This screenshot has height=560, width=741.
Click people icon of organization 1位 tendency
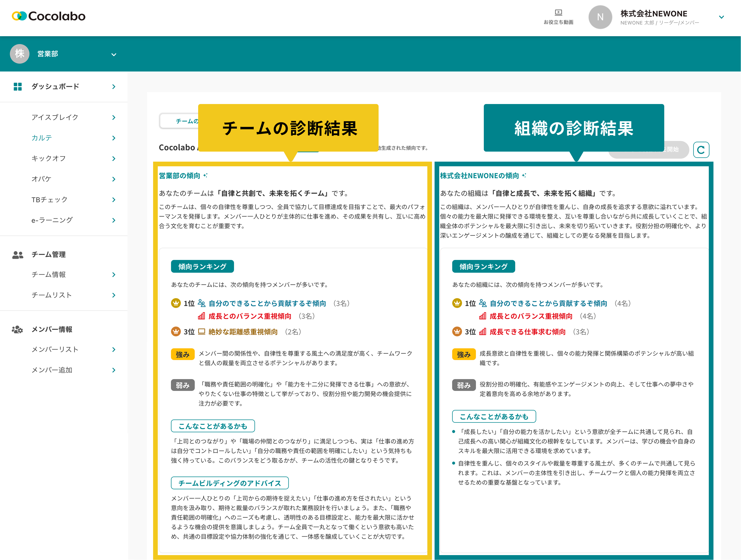coord(482,303)
